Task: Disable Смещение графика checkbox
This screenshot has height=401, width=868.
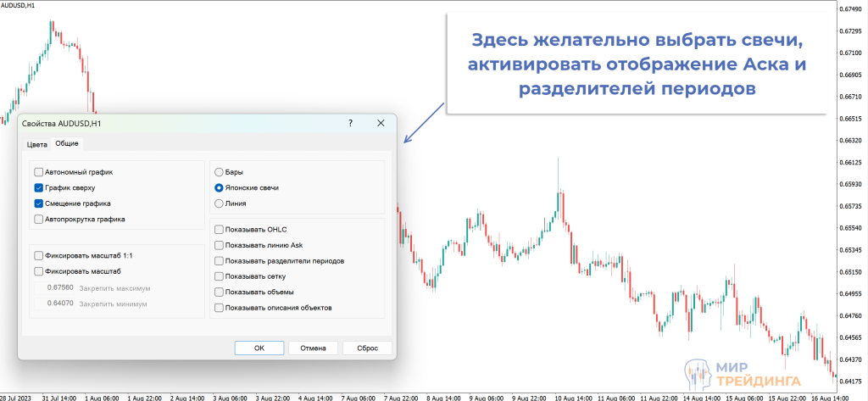Action: (x=39, y=203)
